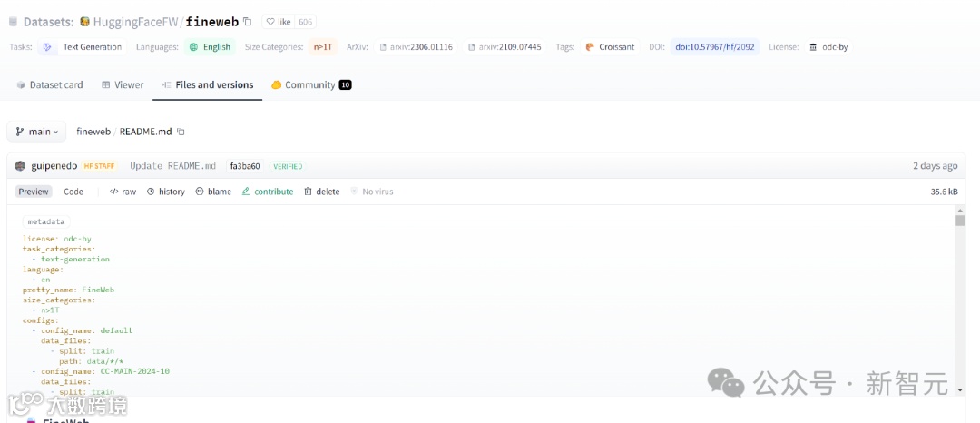980x423 pixels.
Task: Select the English language tag
Action: click(x=210, y=47)
